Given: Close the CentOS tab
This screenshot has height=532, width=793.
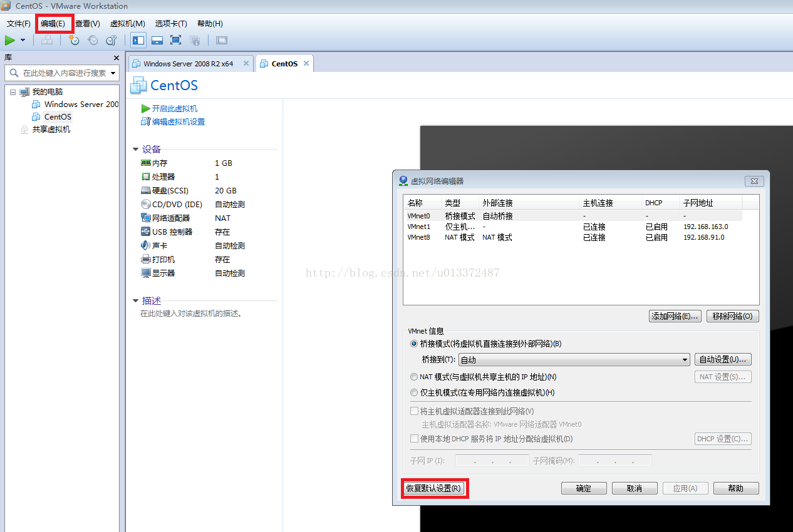Looking at the screenshot, I should click(x=306, y=63).
